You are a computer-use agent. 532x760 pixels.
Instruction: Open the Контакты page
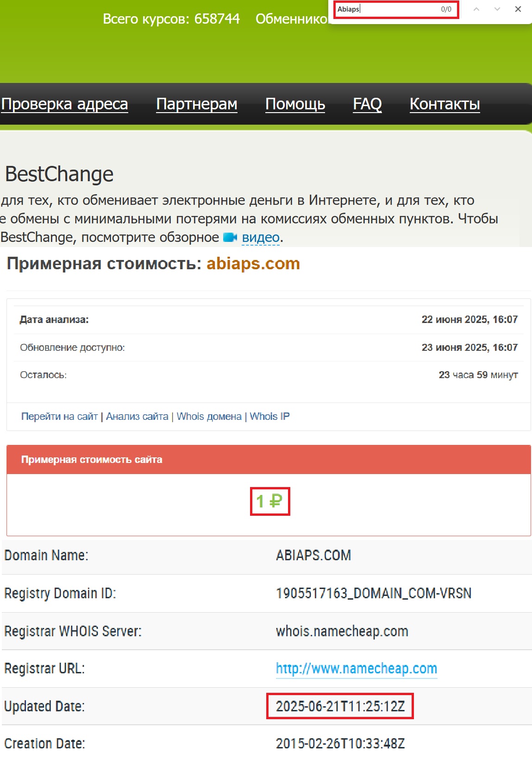[444, 104]
